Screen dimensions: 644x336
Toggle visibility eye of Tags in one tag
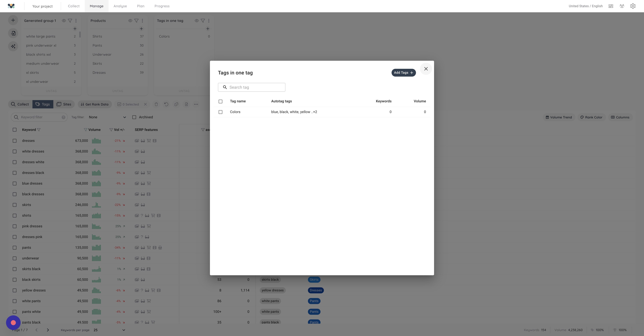point(197,21)
